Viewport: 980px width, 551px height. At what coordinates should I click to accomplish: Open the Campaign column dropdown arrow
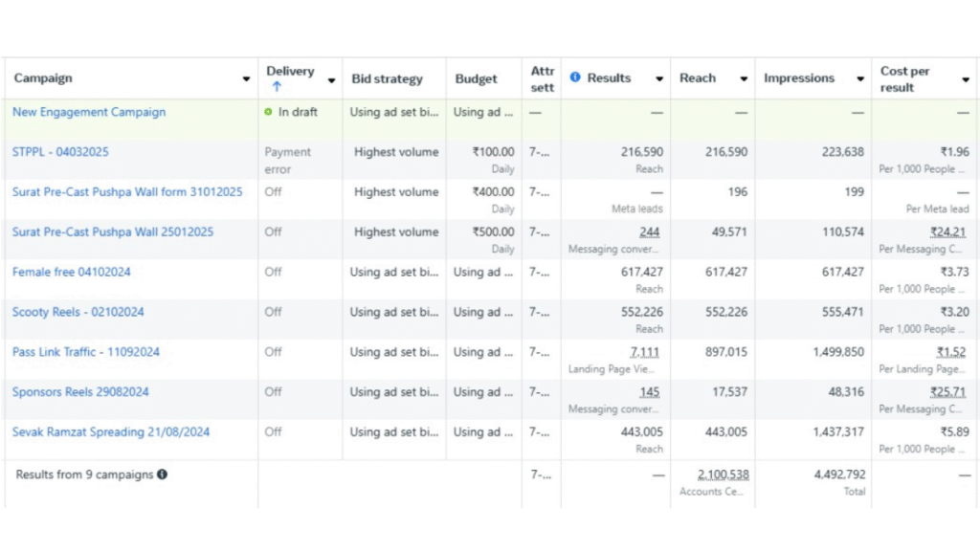click(246, 79)
